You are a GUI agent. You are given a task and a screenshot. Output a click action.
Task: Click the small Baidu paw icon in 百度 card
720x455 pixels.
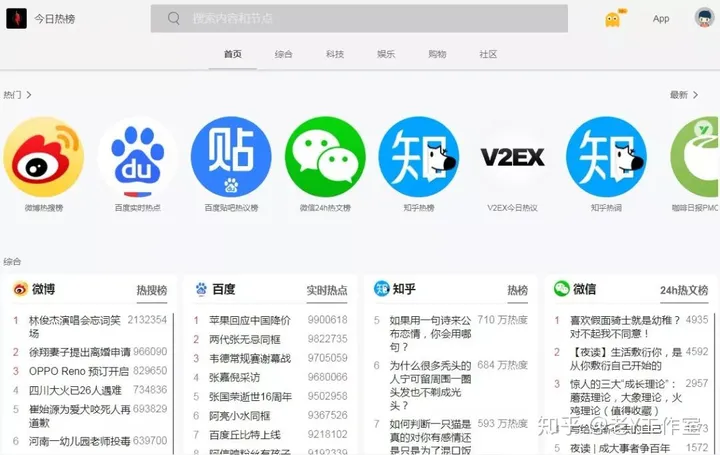coord(201,289)
